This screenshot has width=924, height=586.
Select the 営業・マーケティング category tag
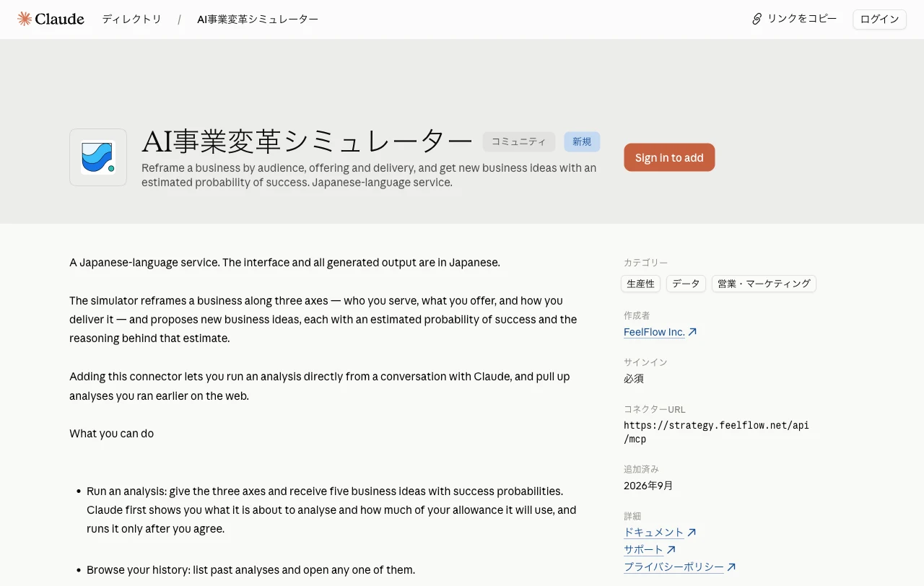[x=764, y=284]
